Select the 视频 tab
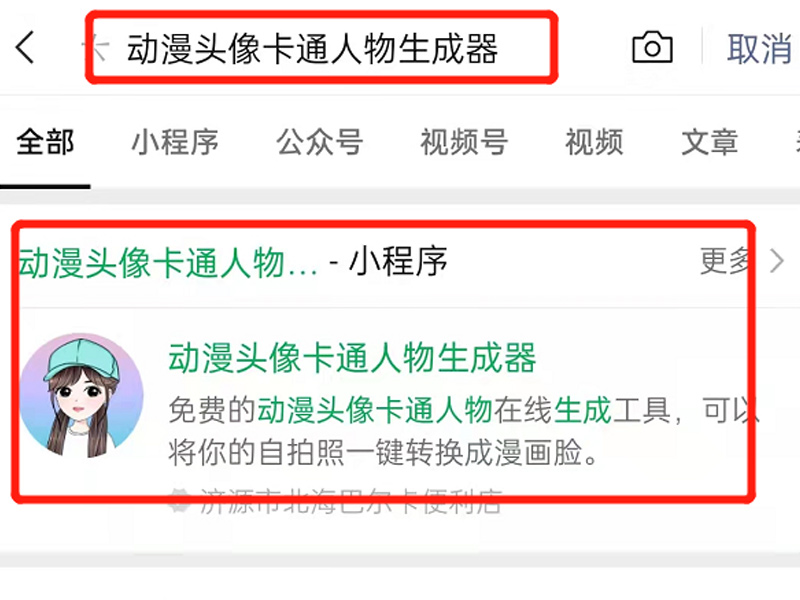The image size is (800, 600). pos(594,142)
